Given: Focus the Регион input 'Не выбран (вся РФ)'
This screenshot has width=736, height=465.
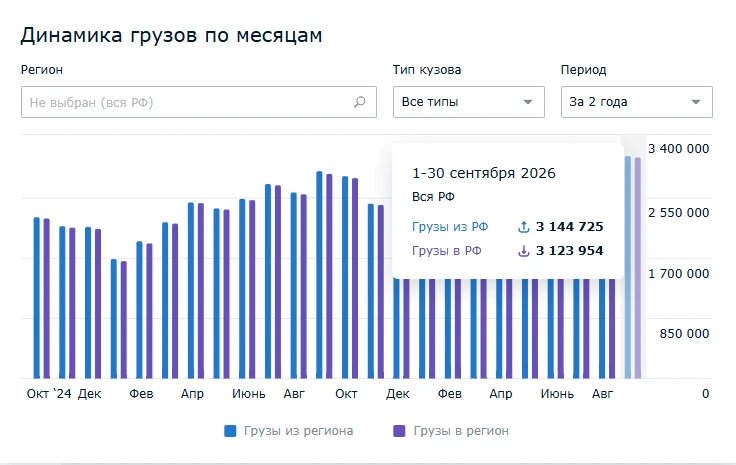Looking at the screenshot, I should (x=199, y=102).
